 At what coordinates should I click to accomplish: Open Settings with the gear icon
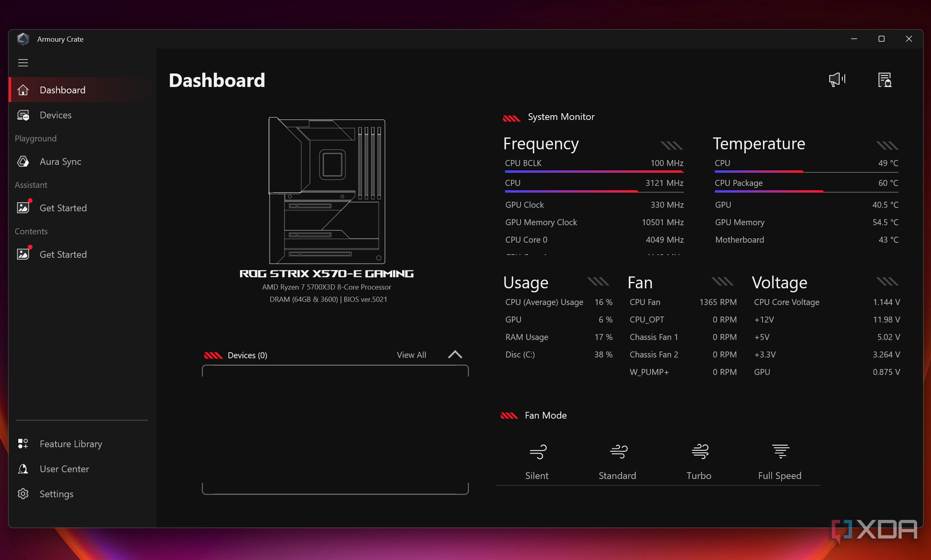coord(23,494)
